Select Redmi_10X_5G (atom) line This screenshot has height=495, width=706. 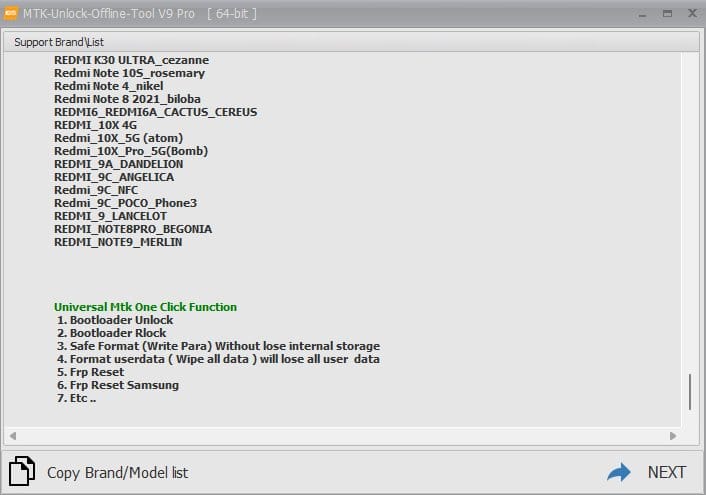click(118, 138)
